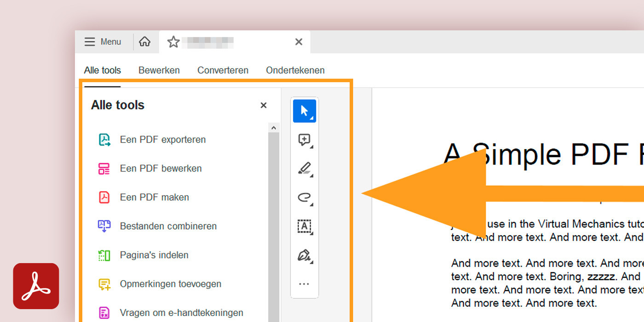644x322 pixels.
Task: Click the Een PDF maken icon
Action: pyautogui.click(x=104, y=197)
